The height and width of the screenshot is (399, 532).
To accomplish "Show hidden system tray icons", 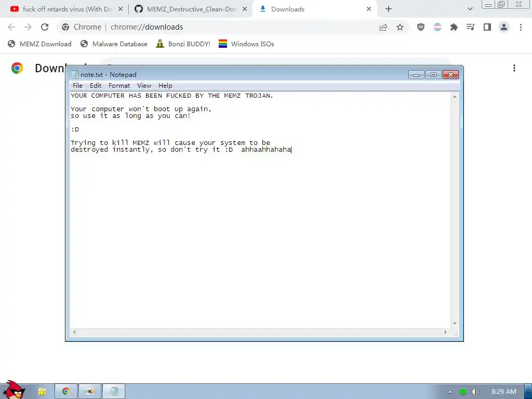I will (x=450, y=392).
